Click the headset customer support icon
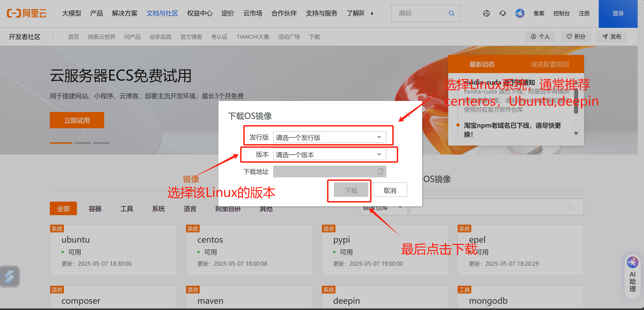 503,13
